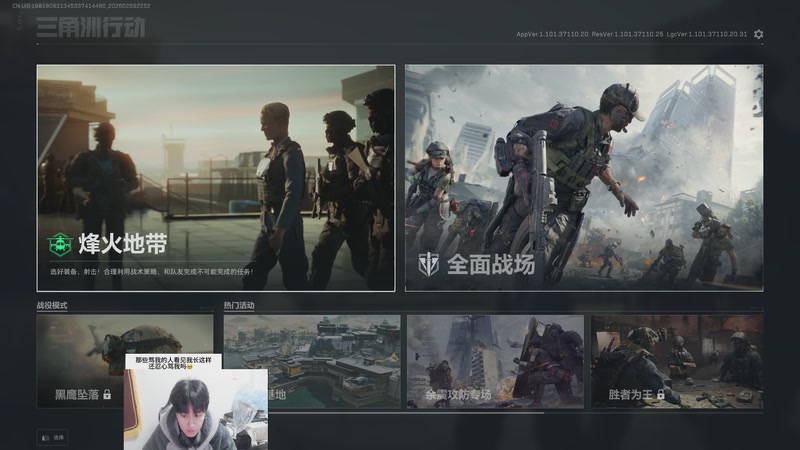Click the mouse icon in the 选择 hint
The height and width of the screenshot is (450, 800).
(x=45, y=438)
